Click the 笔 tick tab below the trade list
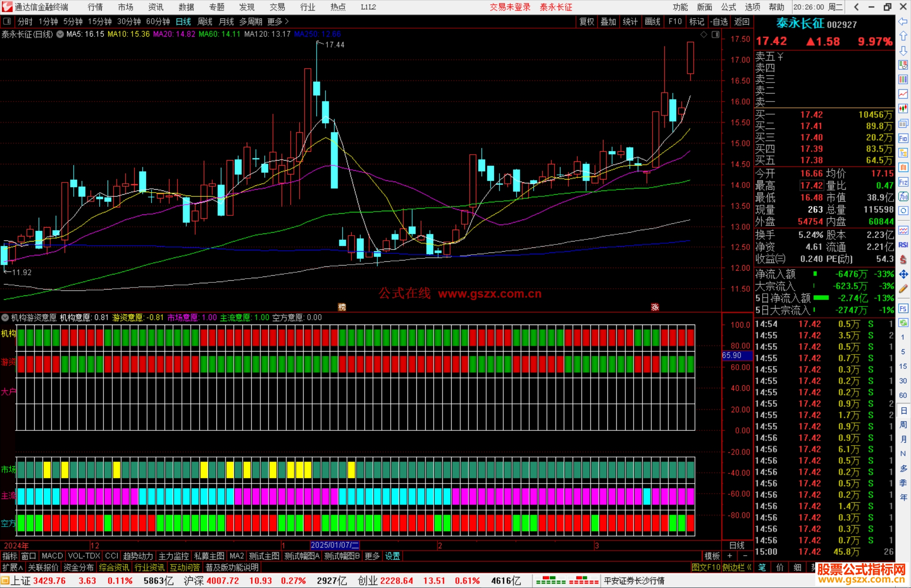The image size is (911, 588). click(x=762, y=567)
